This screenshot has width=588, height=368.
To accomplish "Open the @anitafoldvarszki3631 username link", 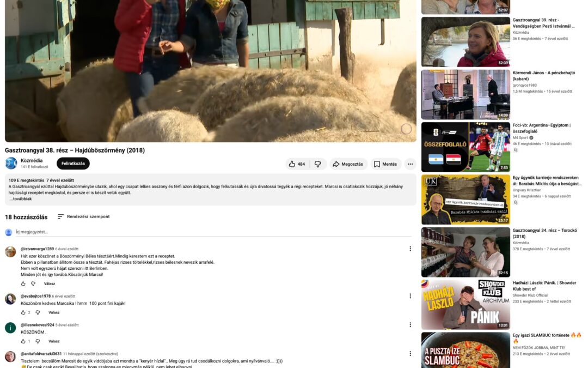I will click(41, 354).
